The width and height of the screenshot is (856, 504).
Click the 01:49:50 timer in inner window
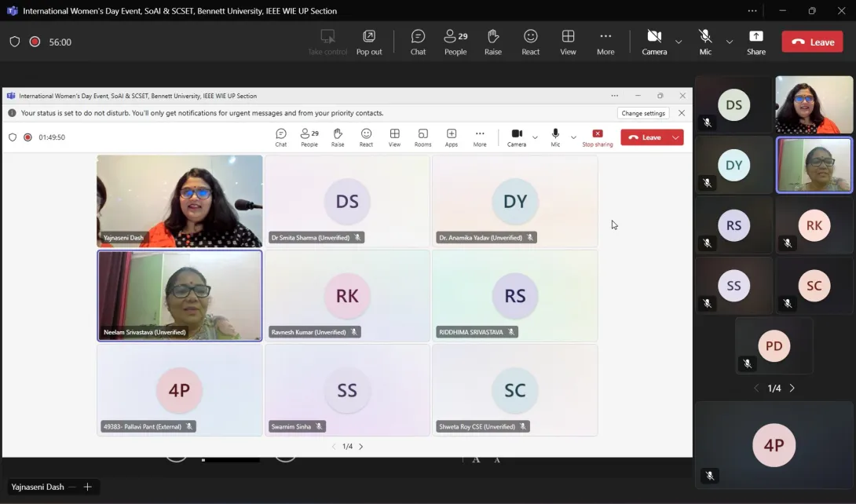(52, 137)
